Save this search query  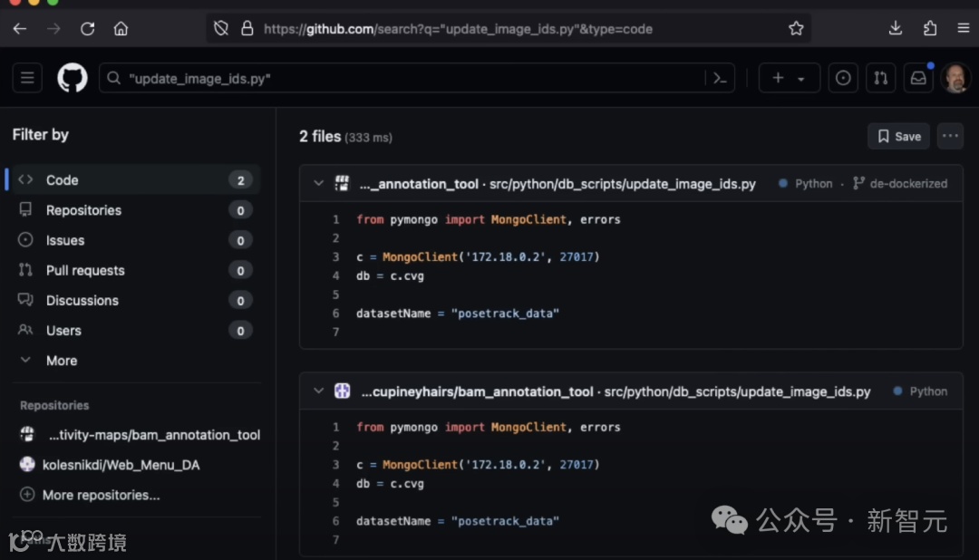coord(898,136)
